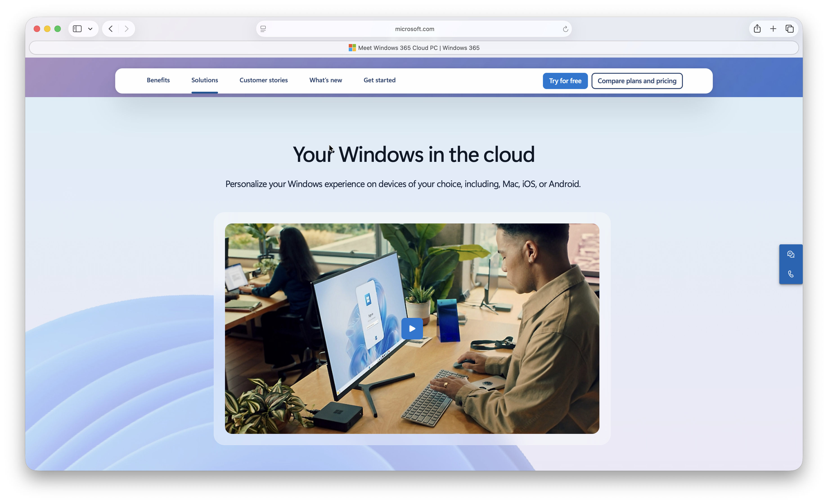The height and width of the screenshot is (504, 828).
Task: Open the tab group dropdown chevron
Action: (90, 29)
